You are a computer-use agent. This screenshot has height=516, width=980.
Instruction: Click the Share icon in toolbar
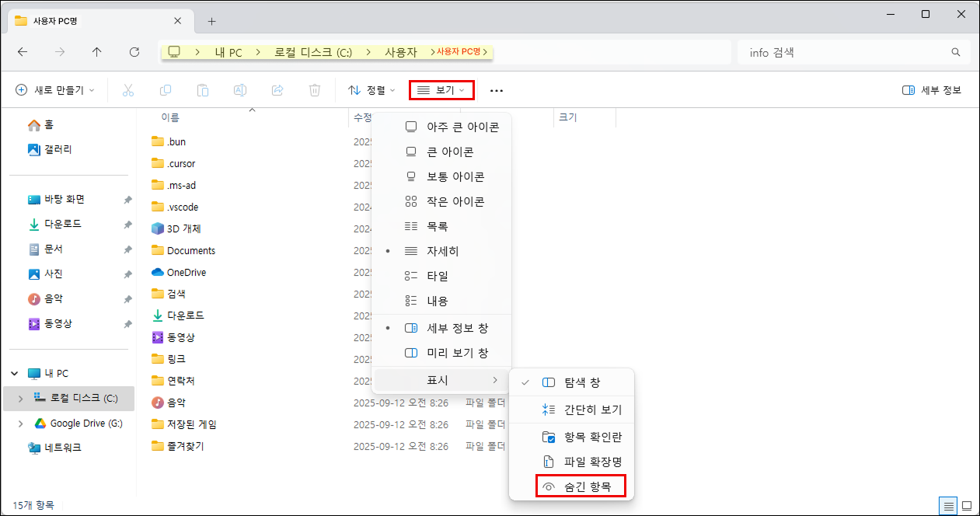[277, 90]
